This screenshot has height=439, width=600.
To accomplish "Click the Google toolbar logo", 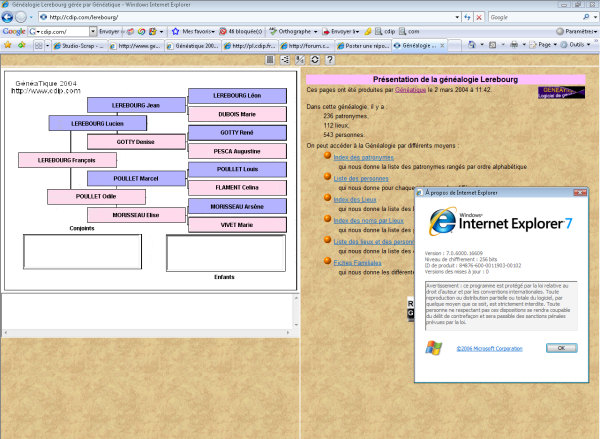I will point(14,31).
